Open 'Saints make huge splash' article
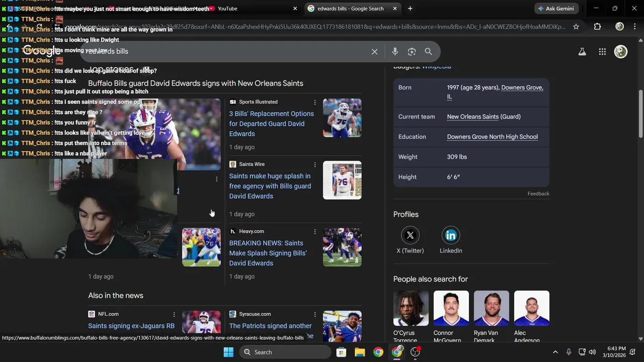The height and width of the screenshot is (362, 644). 270,186
